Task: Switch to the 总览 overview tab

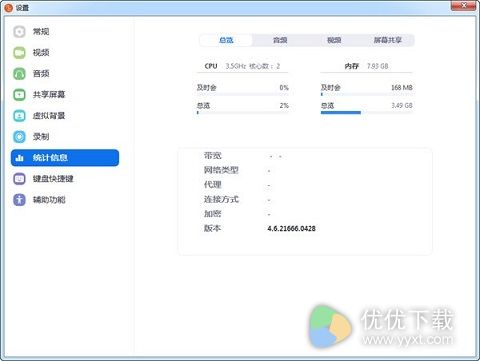Action: click(x=226, y=40)
